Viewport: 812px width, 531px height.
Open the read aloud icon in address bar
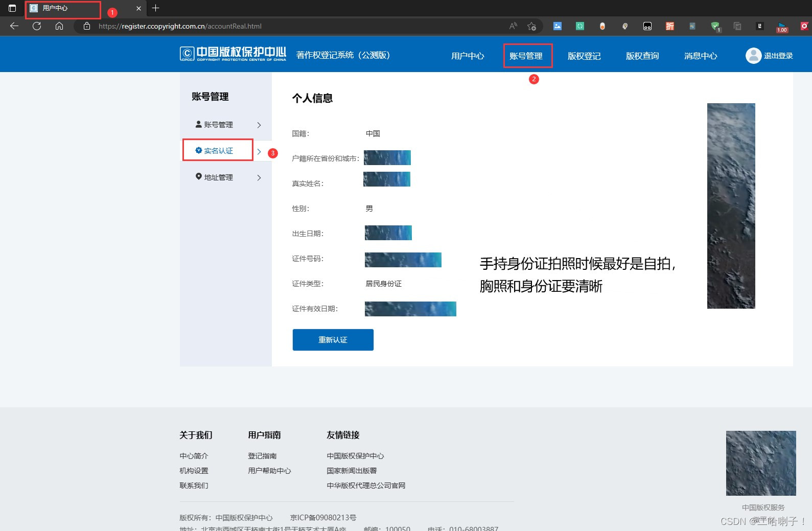(513, 26)
